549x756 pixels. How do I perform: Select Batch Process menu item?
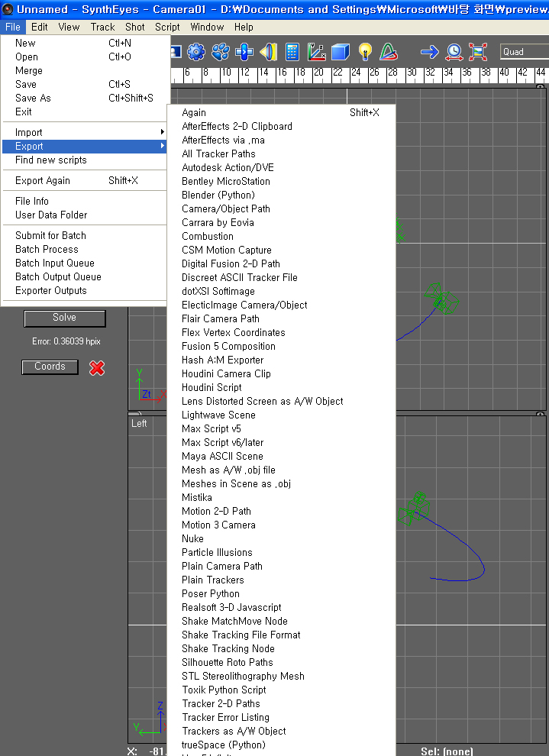click(x=84, y=249)
